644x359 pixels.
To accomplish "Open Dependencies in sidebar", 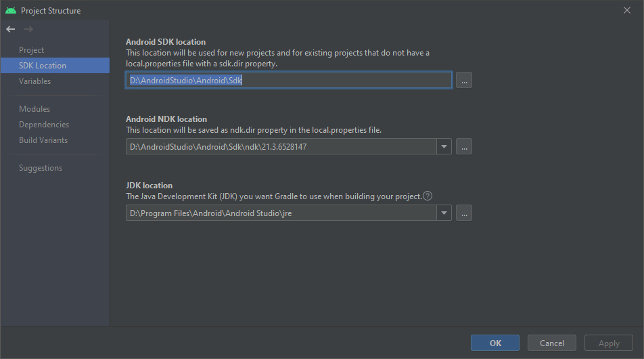I will pyautogui.click(x=44, y=125).
